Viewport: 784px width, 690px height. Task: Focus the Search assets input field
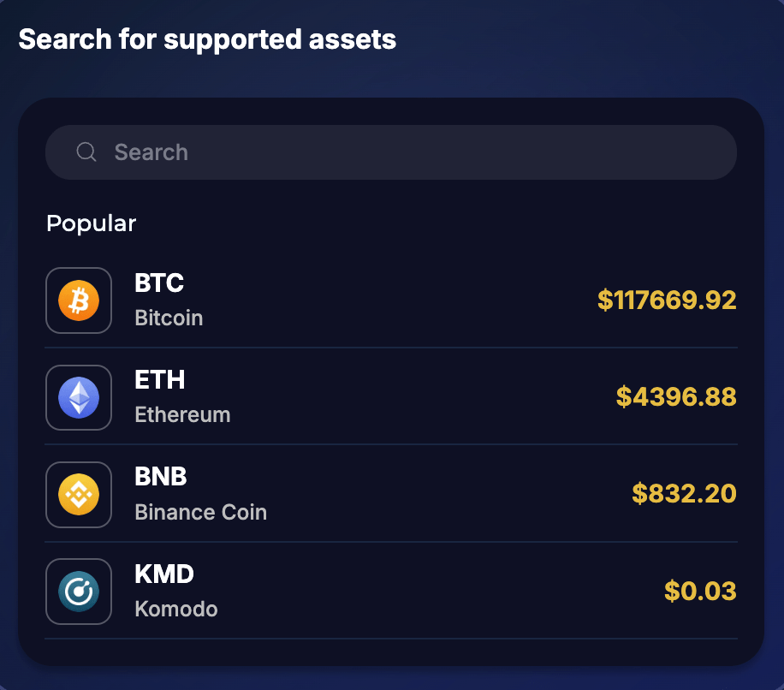tap(411, 152)
